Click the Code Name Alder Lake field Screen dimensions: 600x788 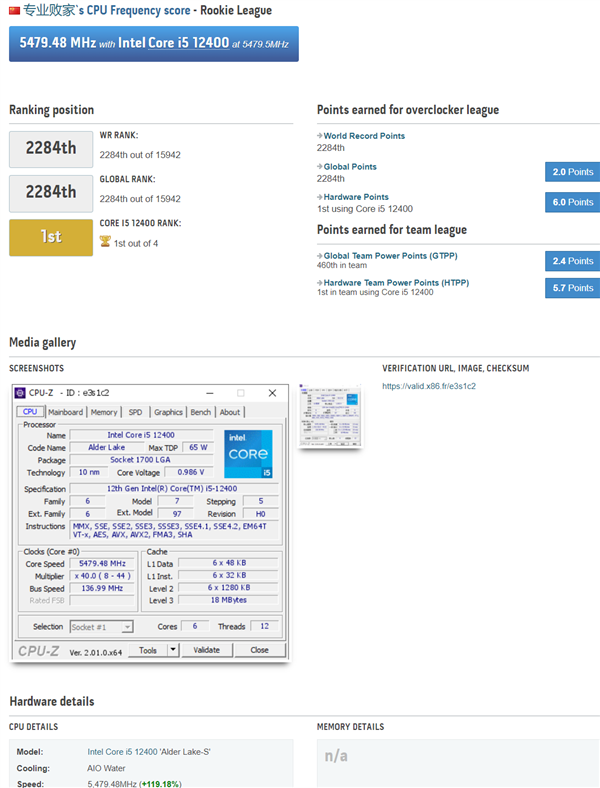coord(107,447)
